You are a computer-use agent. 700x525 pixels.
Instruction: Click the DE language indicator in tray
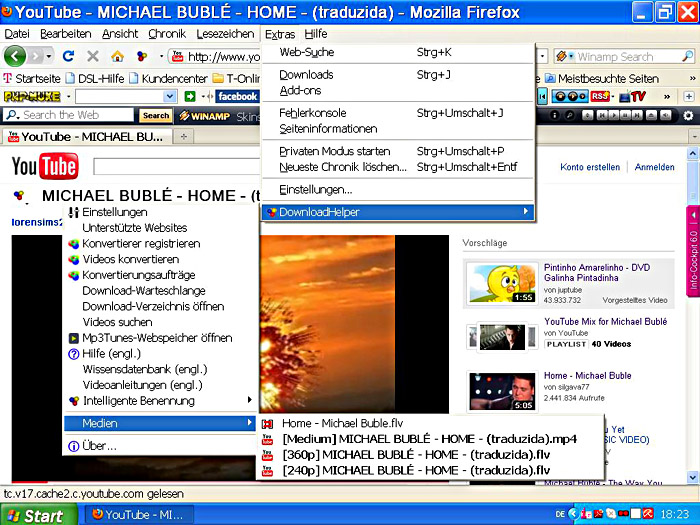pyautogui.click(x=560, y=514)
